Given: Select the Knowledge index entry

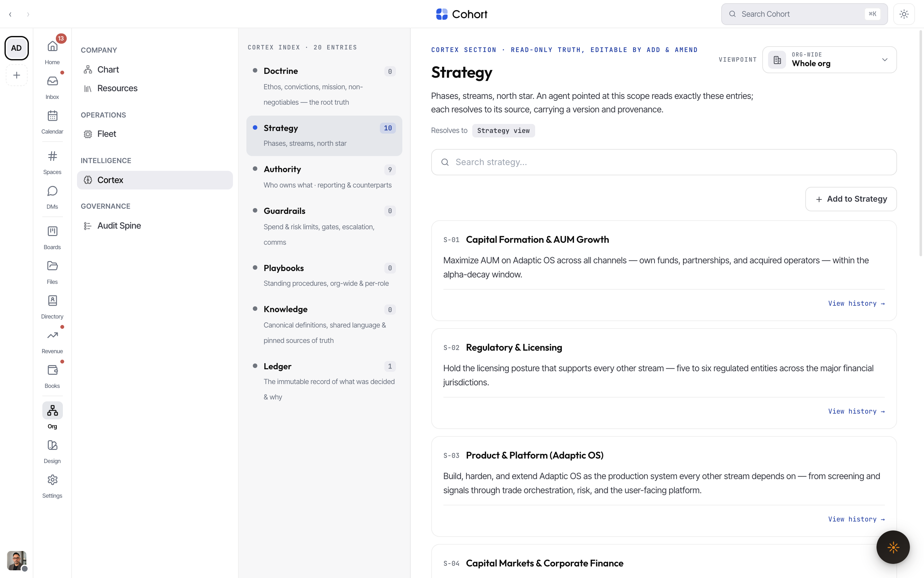Looking at the screenshot, I should pos(324,325).
